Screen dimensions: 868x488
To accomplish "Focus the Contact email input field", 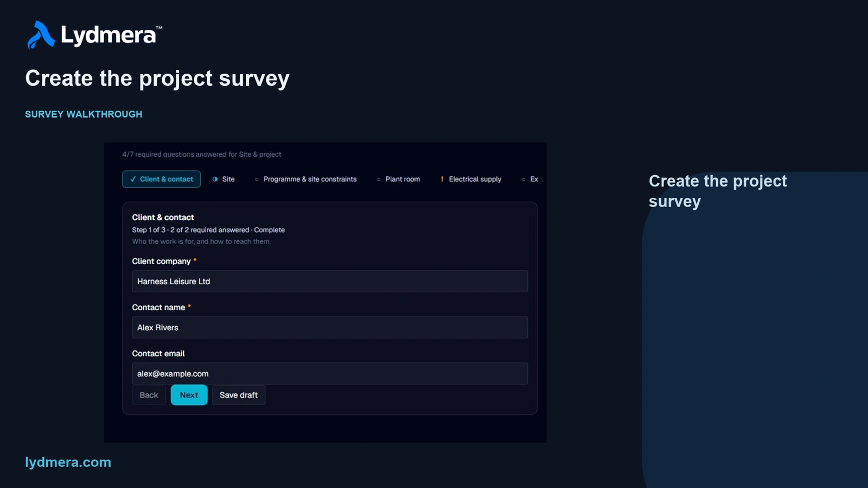I will 330,374.
